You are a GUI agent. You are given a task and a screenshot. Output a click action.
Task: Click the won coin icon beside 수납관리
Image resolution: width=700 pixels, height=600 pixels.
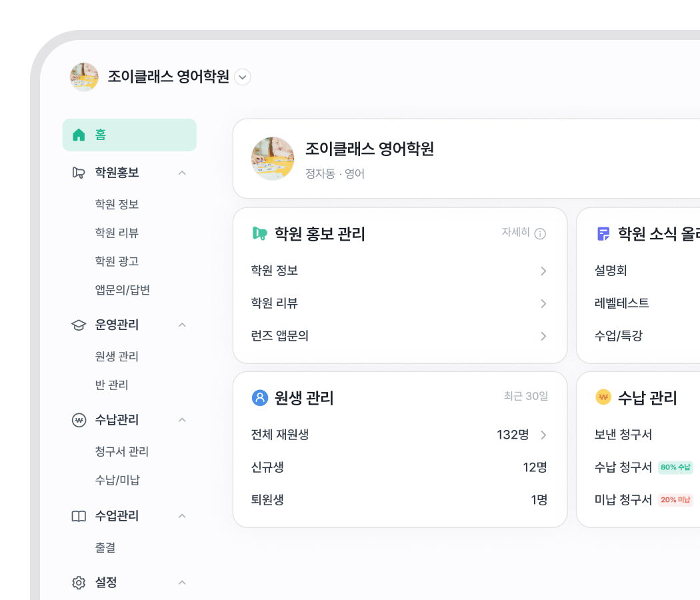point(79,420)
